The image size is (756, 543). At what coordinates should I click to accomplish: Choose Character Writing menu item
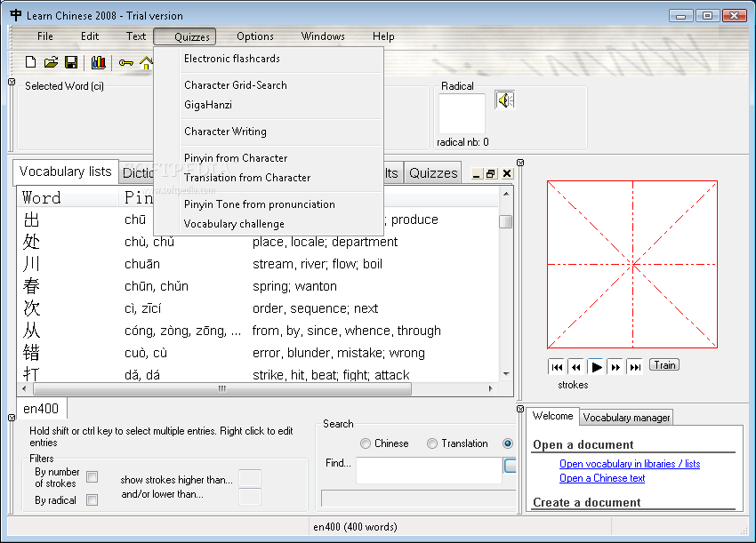269,132
